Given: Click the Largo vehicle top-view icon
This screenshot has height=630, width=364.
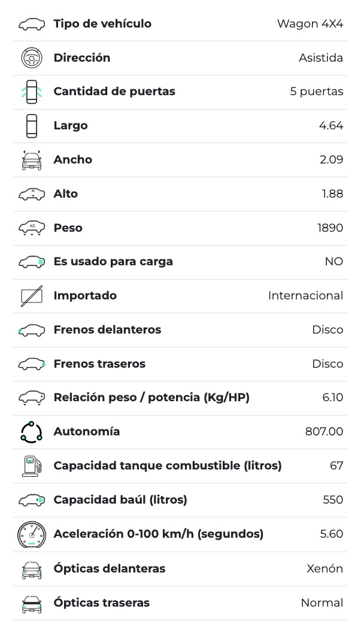Looking at the screenshot, I should point(32,126).
